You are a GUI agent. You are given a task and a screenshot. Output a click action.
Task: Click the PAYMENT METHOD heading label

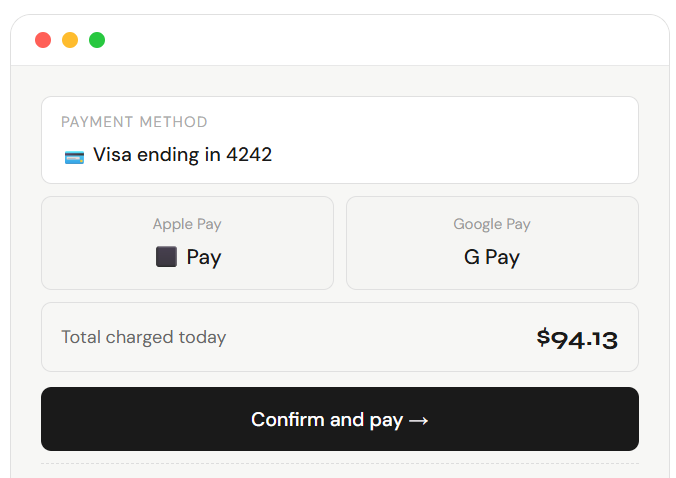coord(134,122)
